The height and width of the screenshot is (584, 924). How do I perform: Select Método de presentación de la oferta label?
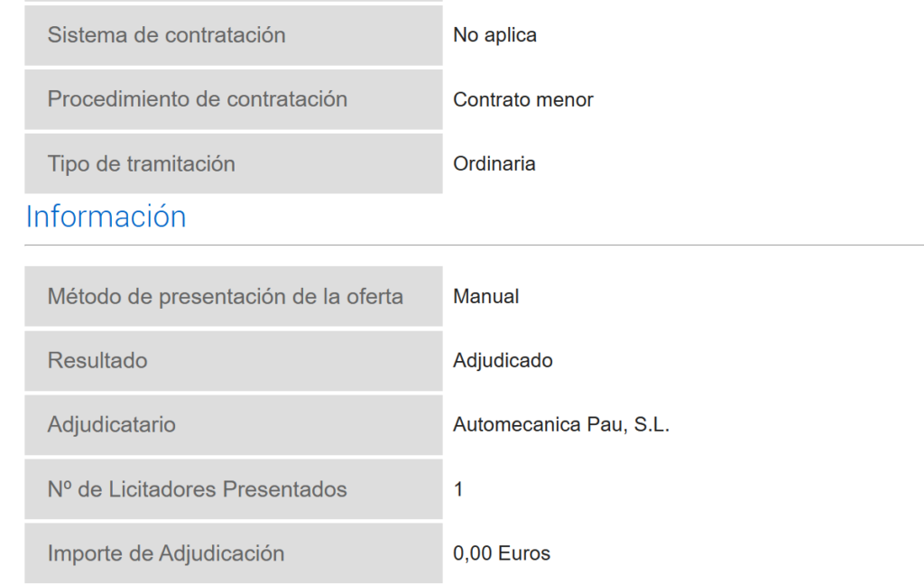pos(234,296)
